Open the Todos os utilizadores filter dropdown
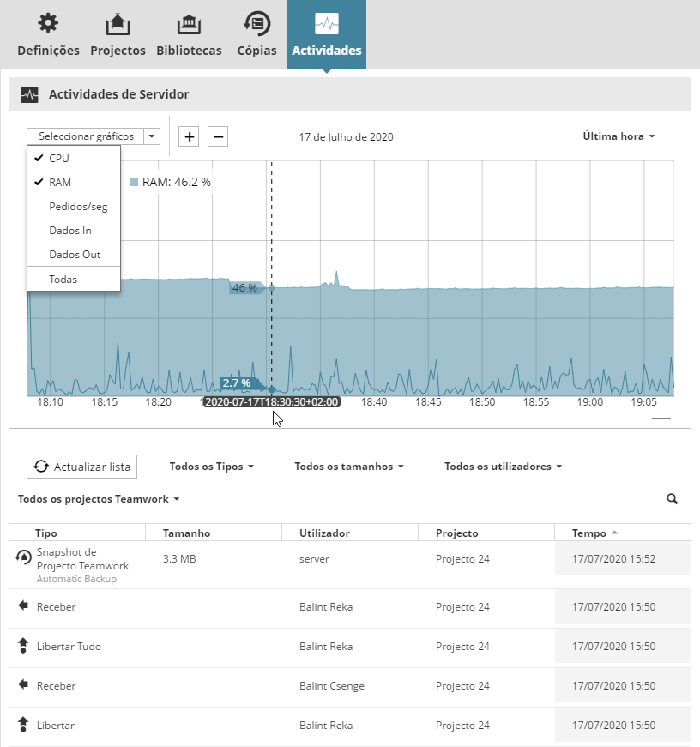 point(503,467)
